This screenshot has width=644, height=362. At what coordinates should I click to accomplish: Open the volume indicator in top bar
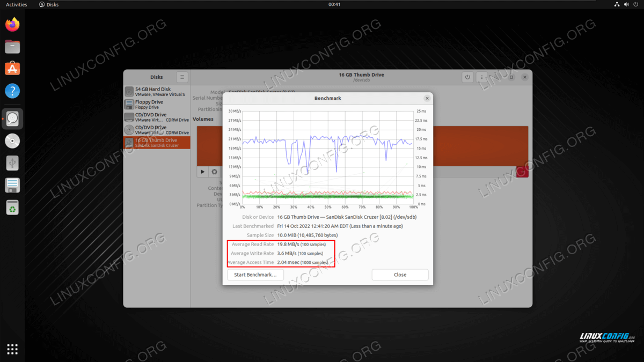click(627, 4)
